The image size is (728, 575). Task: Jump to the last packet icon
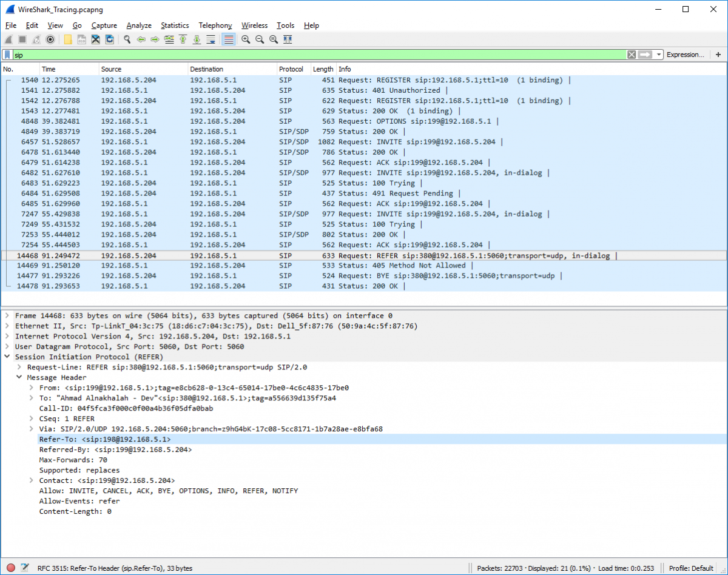point(197,39)
